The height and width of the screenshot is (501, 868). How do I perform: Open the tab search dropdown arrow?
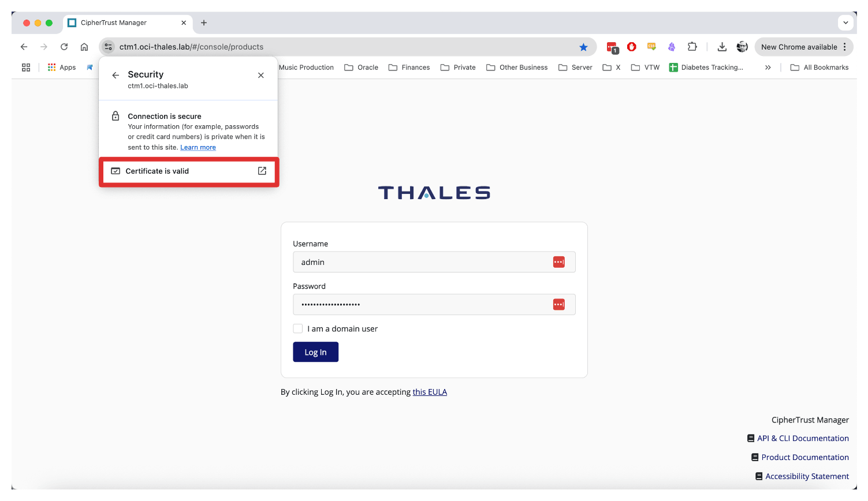tap(845, 23)
